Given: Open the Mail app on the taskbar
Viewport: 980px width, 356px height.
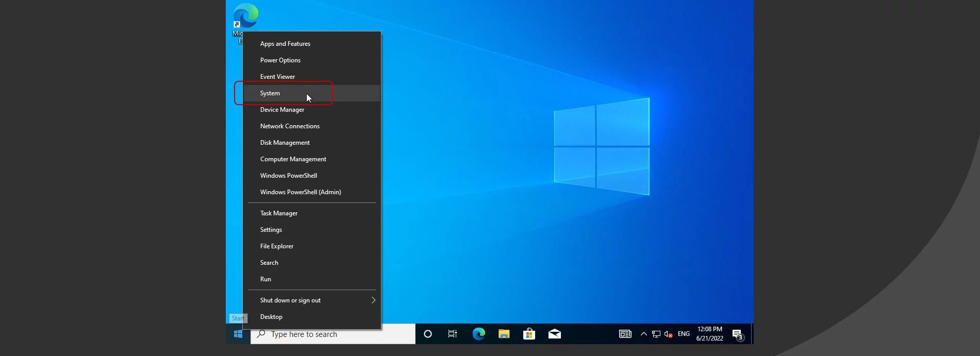Looking at the screenshot, I should [x=555, y=334].
